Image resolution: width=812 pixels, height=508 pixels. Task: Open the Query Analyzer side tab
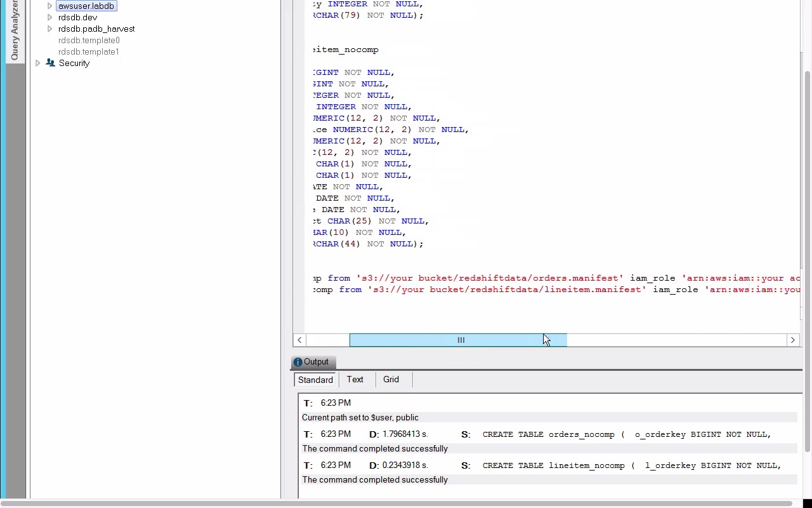click(x=14, y=30)
